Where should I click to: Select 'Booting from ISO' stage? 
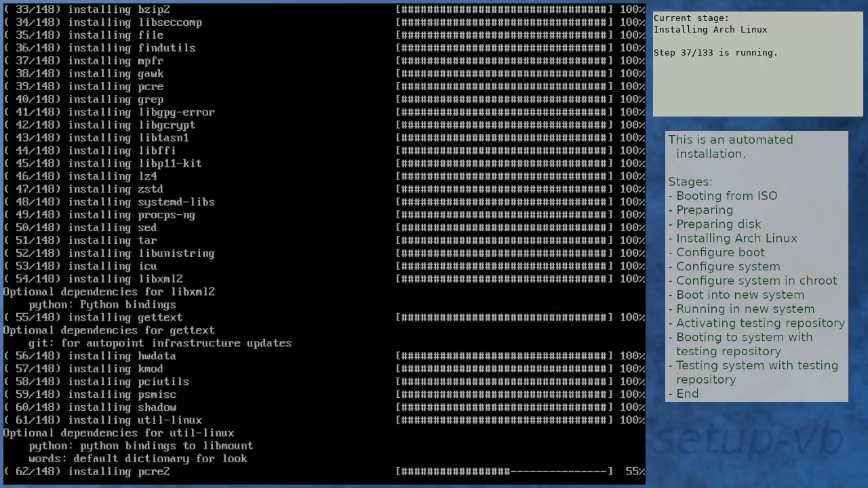click(726, 196)
